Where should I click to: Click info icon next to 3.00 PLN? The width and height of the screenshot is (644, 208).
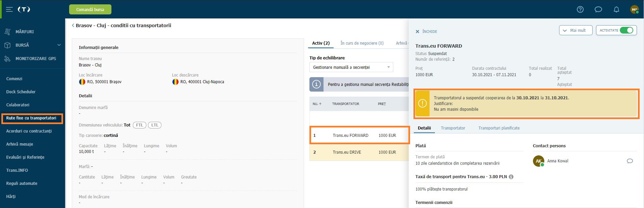511,177
